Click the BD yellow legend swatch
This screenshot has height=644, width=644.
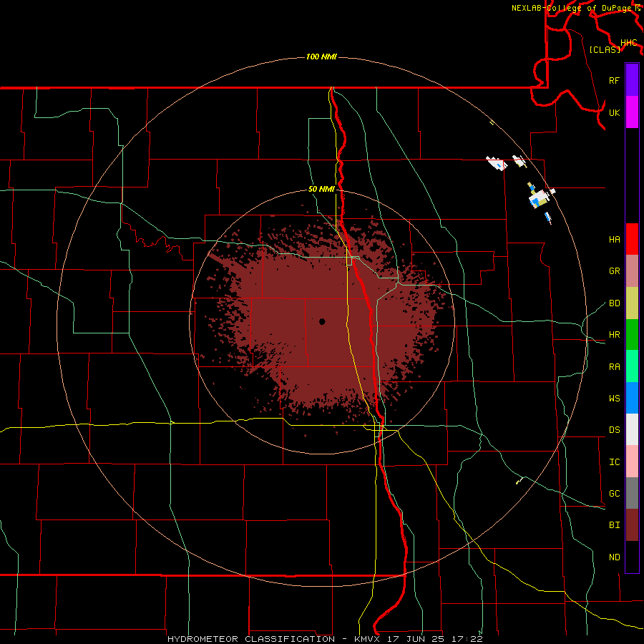632,303
